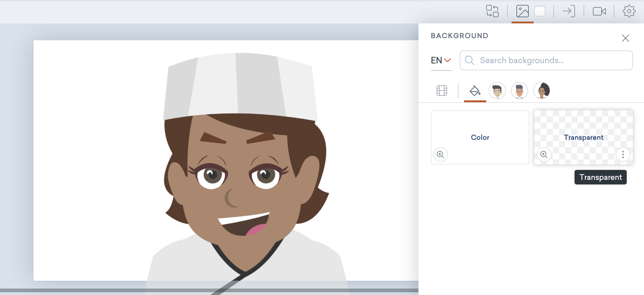Expand the EN language dropdown
The image size is (644, 295).
[x=441, y=60]
